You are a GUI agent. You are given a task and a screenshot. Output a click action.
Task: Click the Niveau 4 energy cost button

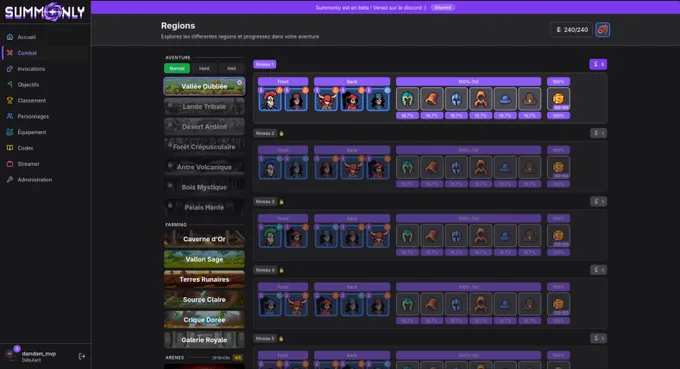coord(598,270)
